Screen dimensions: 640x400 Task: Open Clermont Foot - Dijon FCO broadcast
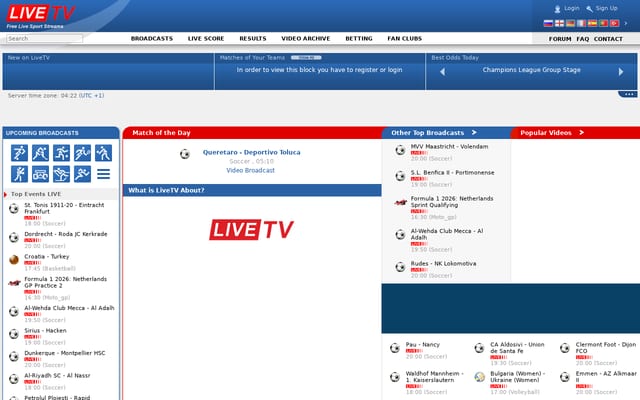[606, 348]
